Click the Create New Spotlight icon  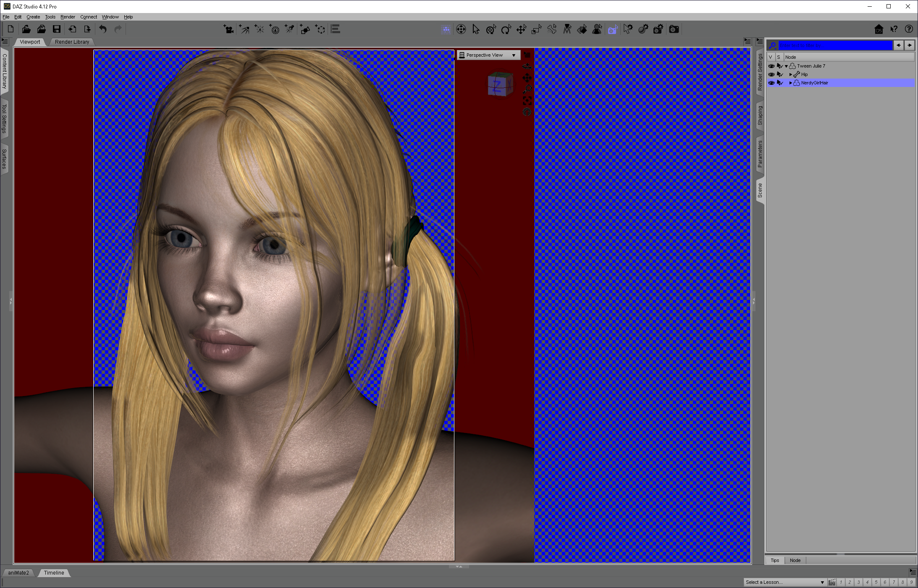pyautogui.click(x=289, y=29)
